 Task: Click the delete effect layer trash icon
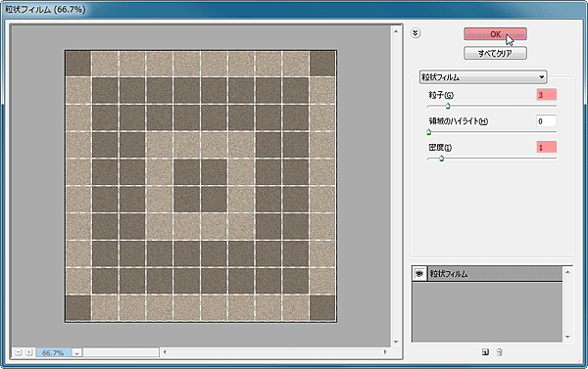499,352
